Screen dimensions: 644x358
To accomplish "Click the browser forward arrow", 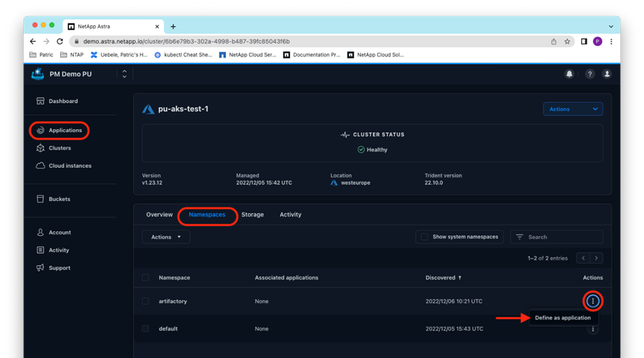I will pyautogui.click(x=47, y=41).
